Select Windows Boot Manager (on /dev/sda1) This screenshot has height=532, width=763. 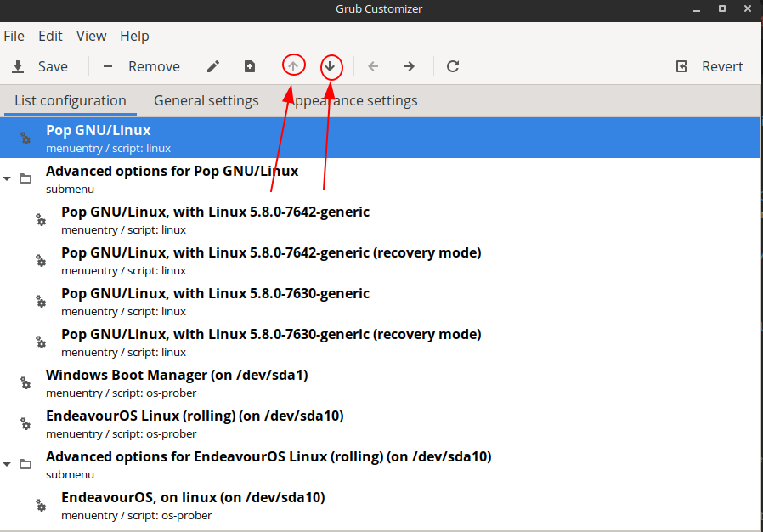[x=380, y=383]
